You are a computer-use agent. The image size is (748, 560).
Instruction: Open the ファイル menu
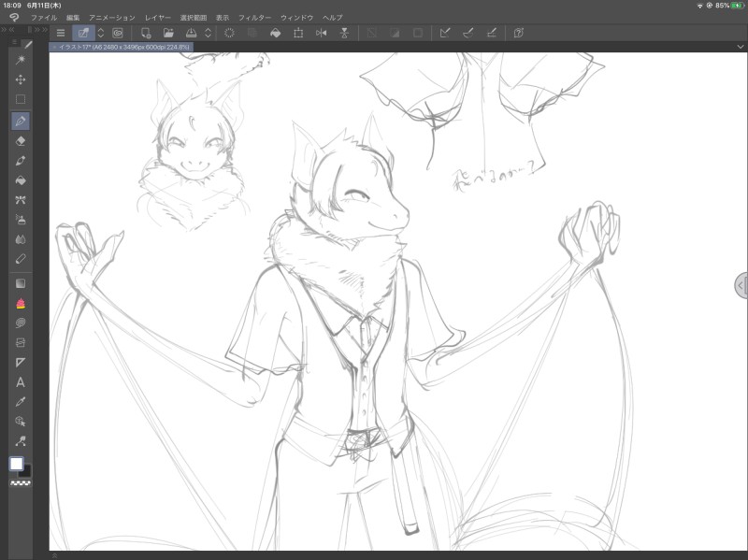pyautogui.click(x=44, y=18)
